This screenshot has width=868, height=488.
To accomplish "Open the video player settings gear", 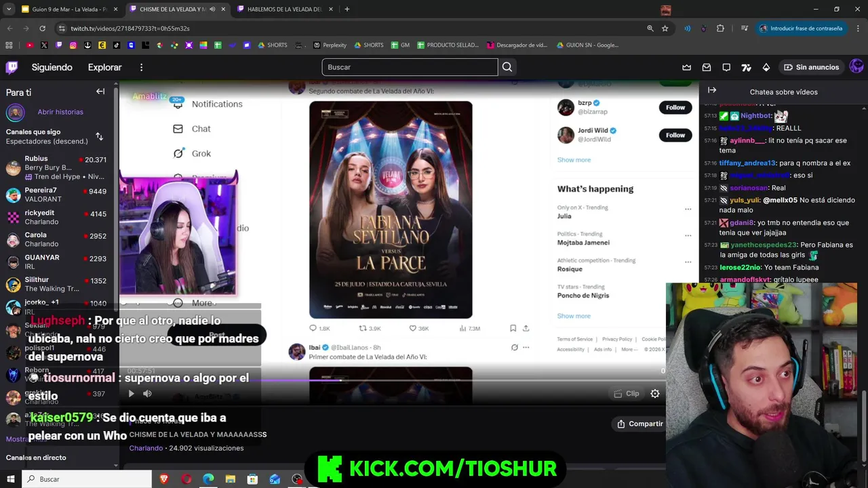I will tap(655, 394).
